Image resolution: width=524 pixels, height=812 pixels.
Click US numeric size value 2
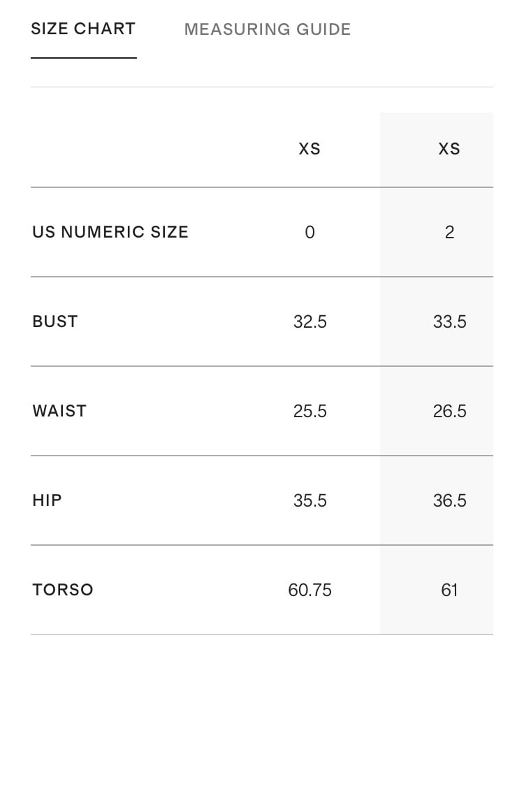pyautogui.click(x=449, y=232)
